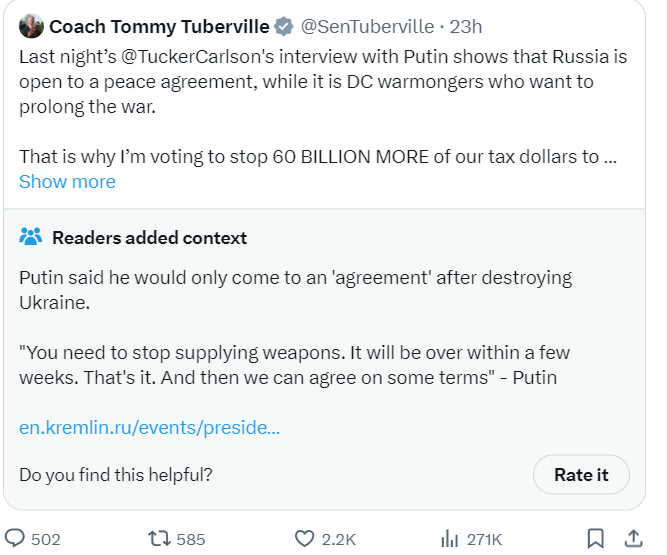Click the 502 replies count

46,539
